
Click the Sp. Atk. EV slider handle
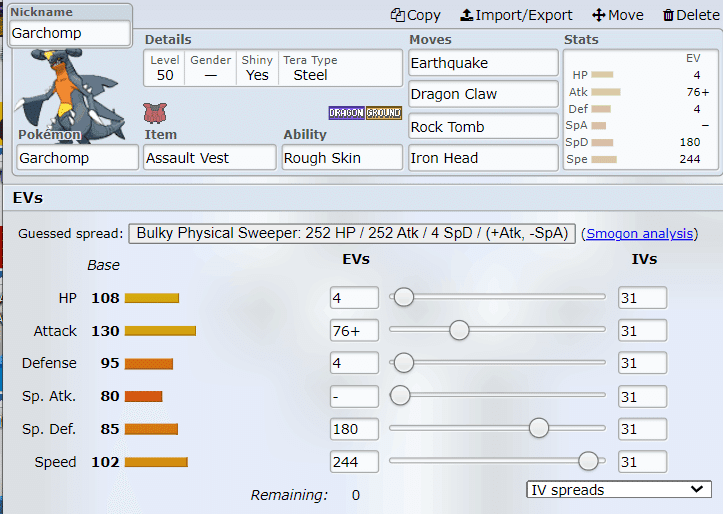(x=400, y=396)
